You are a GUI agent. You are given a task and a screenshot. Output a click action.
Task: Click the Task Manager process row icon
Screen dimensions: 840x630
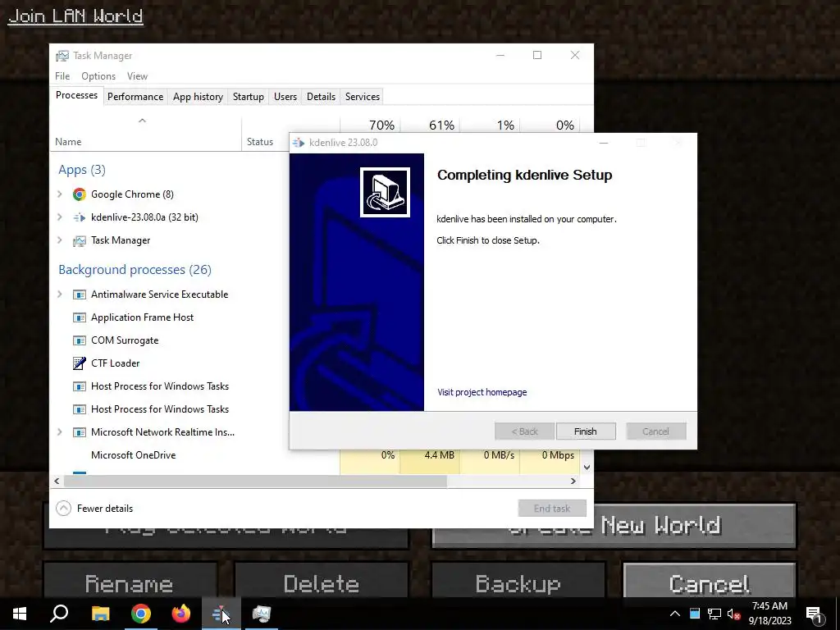point(80,240)
